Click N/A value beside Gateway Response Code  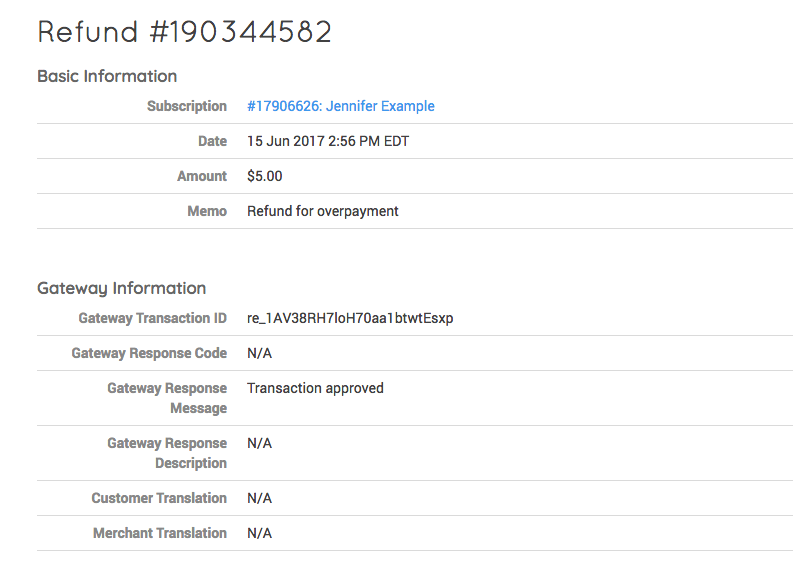(259, 353)
